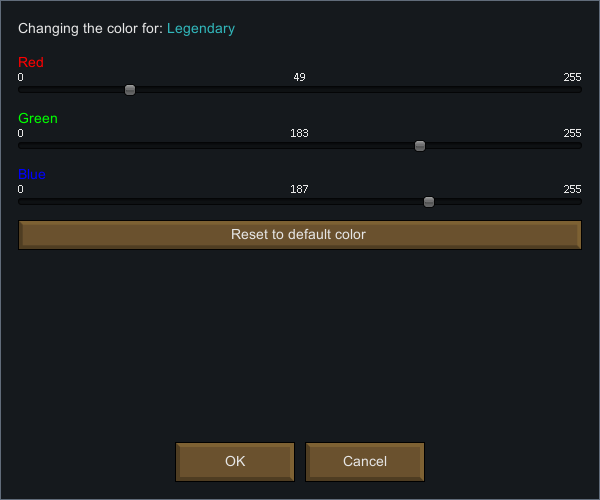Click the Green value readout 183
This screenshot has width=600, height=500.
click(x=299, y=133)
